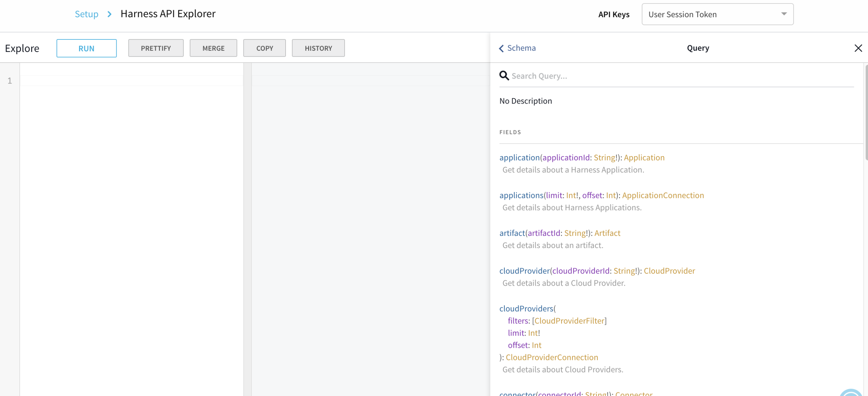Click the editor and results divider bar
Image resolution: width=868 pixels, height=396 pixels.
coord(248,229)
